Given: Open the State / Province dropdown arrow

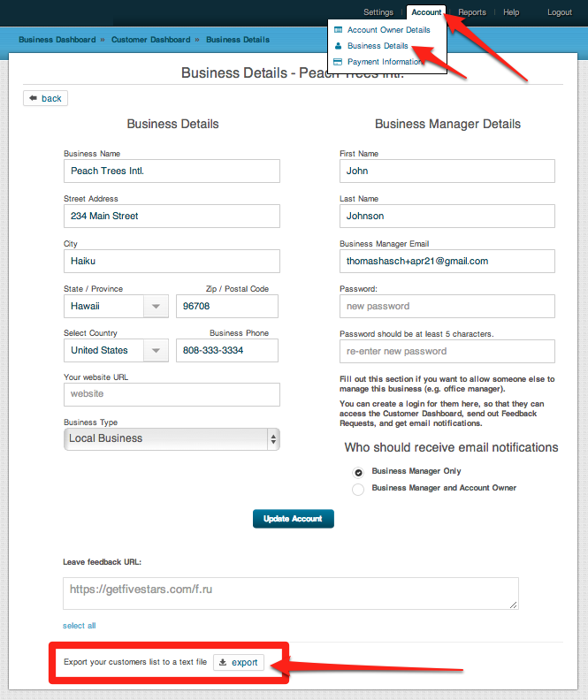Looking at the screenshot, I should (x=156, y=306).
